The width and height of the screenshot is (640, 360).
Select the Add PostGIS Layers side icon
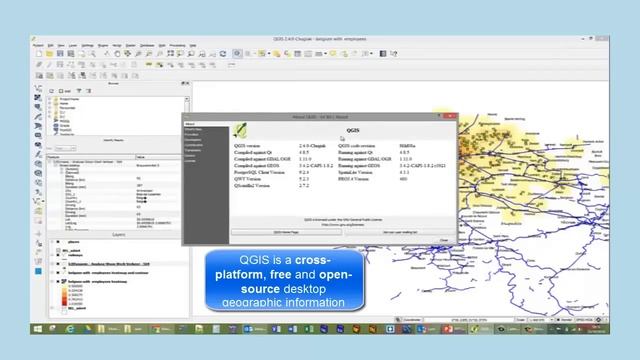pyautogui.click(x=38, y=107)
